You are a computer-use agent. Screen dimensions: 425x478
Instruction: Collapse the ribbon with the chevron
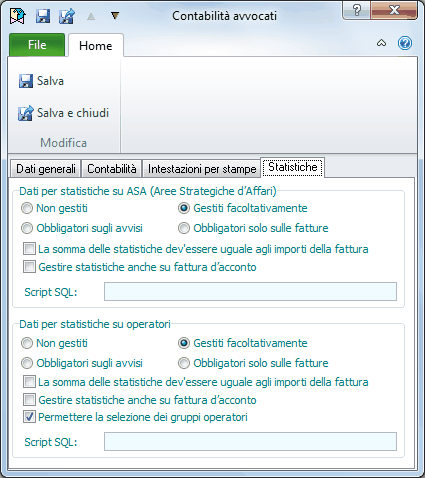pyautogui.click(x=381, y=43)
